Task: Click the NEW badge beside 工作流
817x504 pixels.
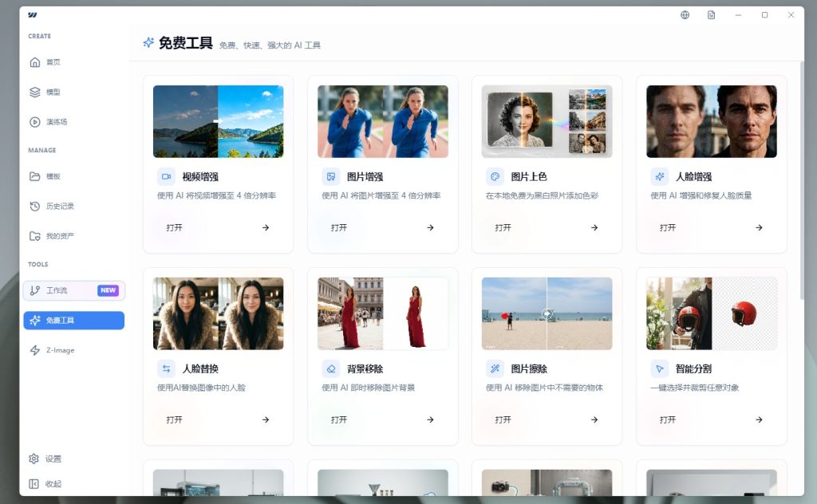Action: (108, 290)
